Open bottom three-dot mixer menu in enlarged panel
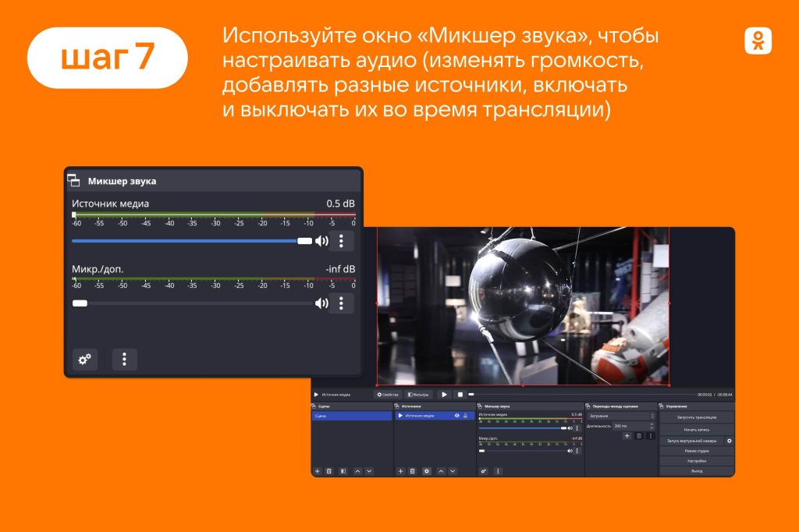799x532 pixels. coord(124,360)
